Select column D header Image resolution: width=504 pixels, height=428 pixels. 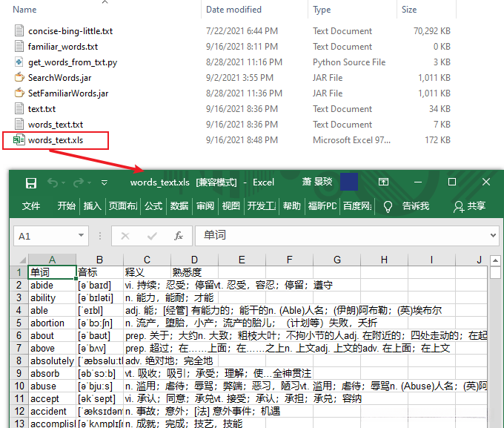coord(194,260)
